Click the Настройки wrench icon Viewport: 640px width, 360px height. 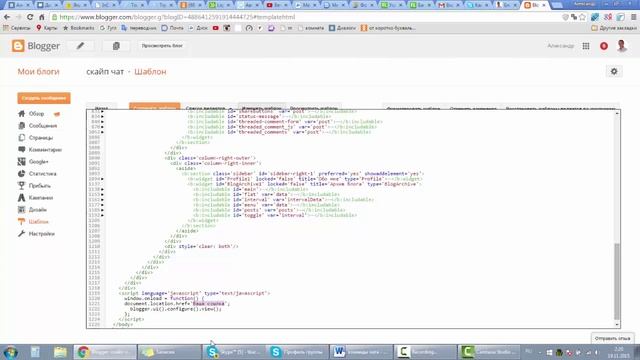[22, 233]
